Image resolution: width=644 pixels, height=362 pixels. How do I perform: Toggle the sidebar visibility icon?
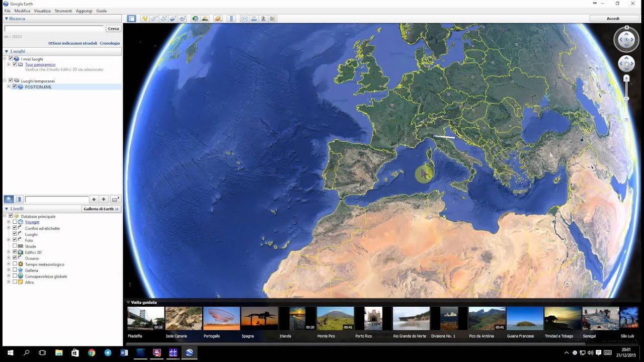click(131, 19)
